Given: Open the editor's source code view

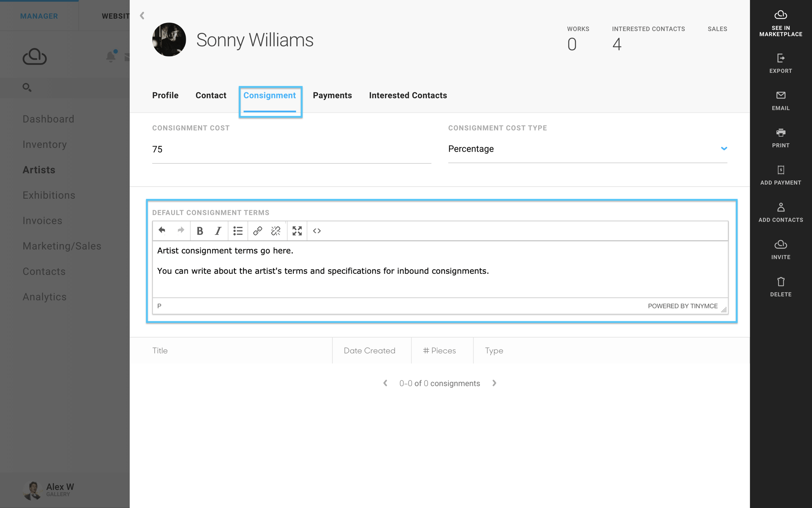Looking at the screenshot, I should tap(316, 231).
